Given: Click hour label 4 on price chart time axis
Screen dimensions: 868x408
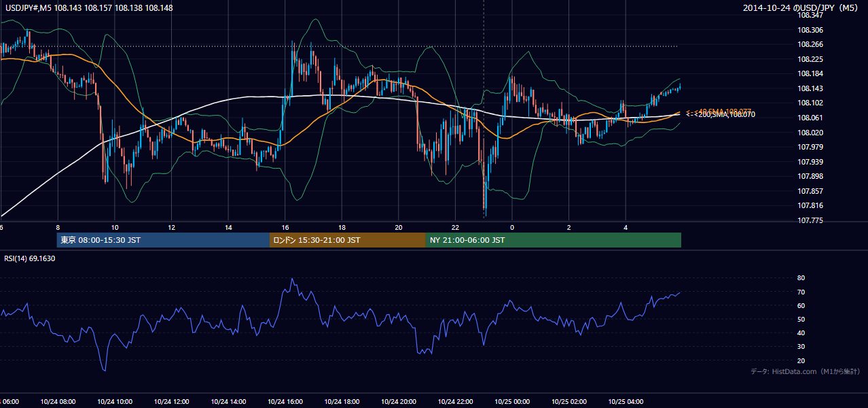Looking at the screenshot, I should [x=626, y=227].
